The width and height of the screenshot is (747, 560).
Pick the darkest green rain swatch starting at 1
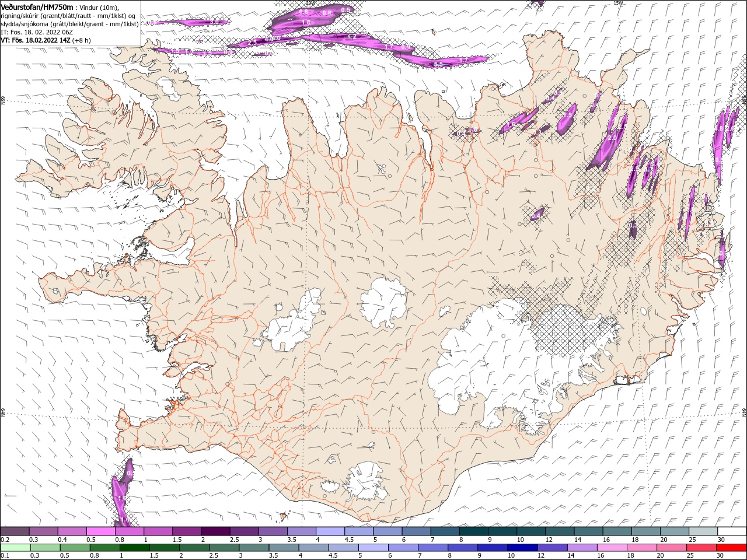click(x=134, y=548)
